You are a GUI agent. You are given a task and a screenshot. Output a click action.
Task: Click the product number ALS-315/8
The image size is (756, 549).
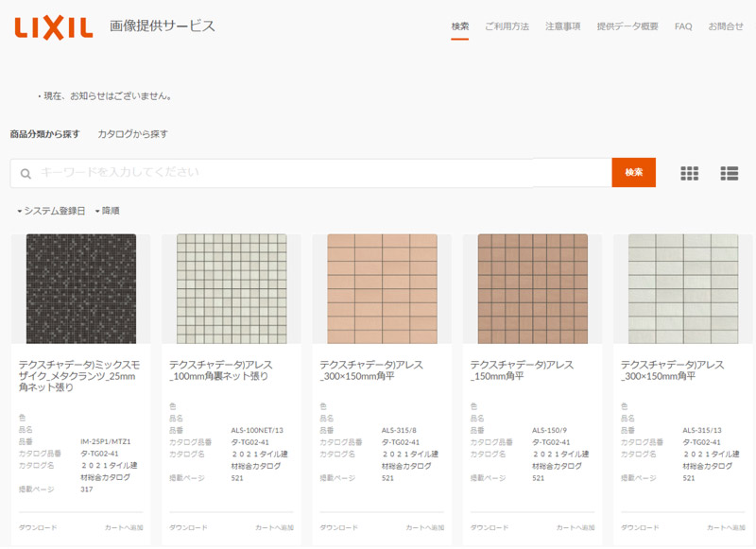pyautogui.click(x=399, y=431)
